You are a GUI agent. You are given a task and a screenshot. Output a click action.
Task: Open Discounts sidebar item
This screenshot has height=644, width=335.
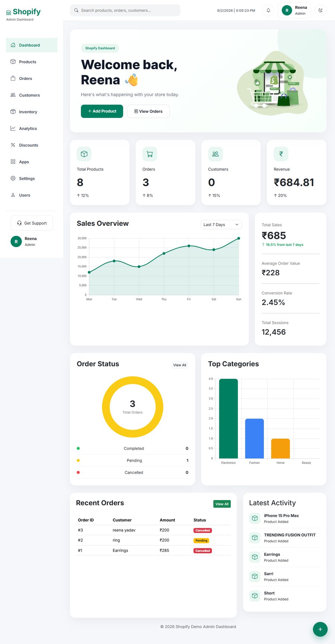(32, 145)
